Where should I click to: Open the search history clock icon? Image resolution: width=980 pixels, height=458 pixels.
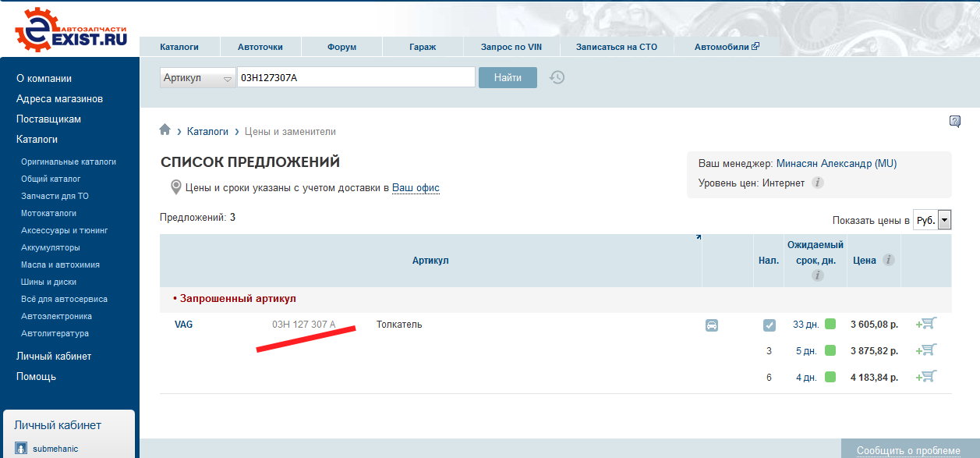(x=557, y=77)
